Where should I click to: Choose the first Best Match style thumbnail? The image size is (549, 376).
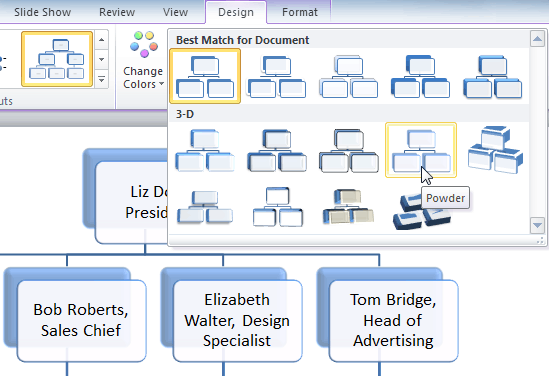point(205,76)
